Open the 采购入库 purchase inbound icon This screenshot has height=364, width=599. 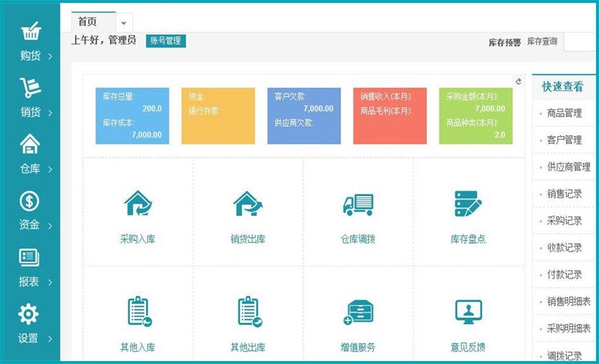click(138, 204)
